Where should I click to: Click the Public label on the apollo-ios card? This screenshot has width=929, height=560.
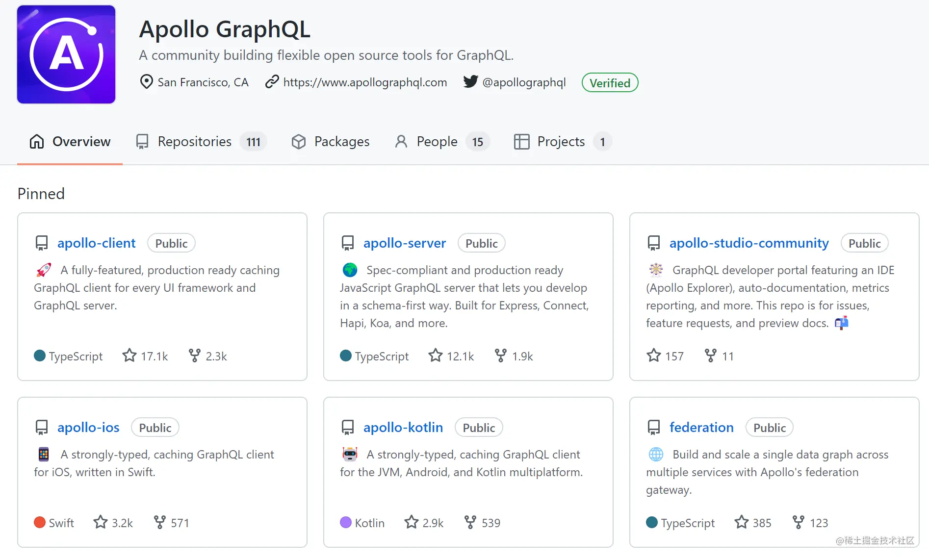[155, 428]
